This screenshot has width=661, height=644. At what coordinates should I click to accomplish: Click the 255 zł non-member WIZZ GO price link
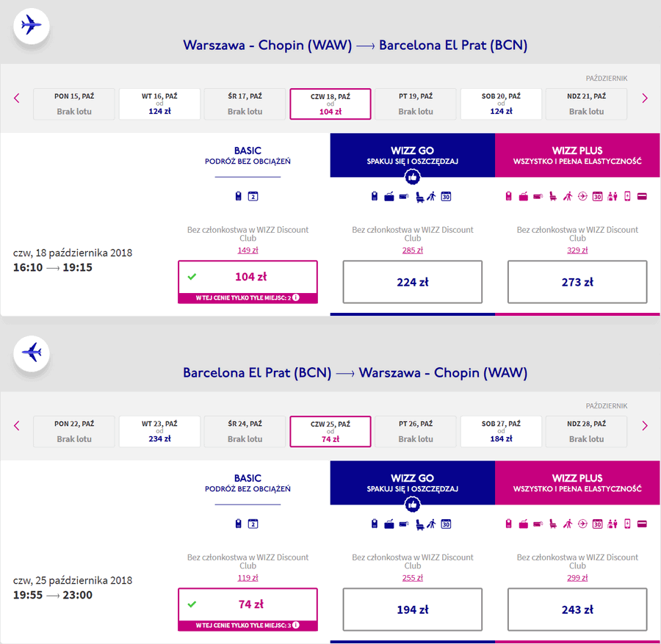pos(412,577)
